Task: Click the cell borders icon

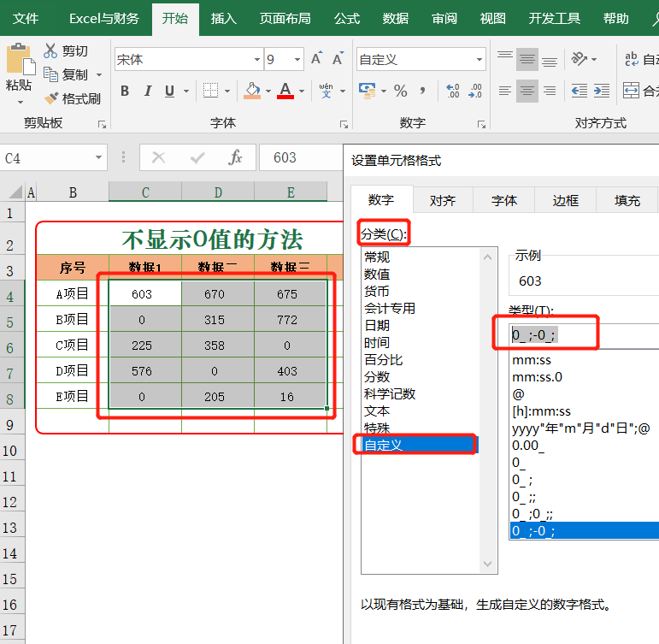Action: point(210,91)
